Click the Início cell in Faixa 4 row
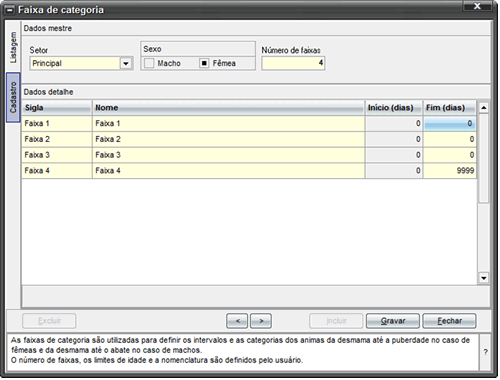This screenshot has width=500, height=380. [394, 171]
